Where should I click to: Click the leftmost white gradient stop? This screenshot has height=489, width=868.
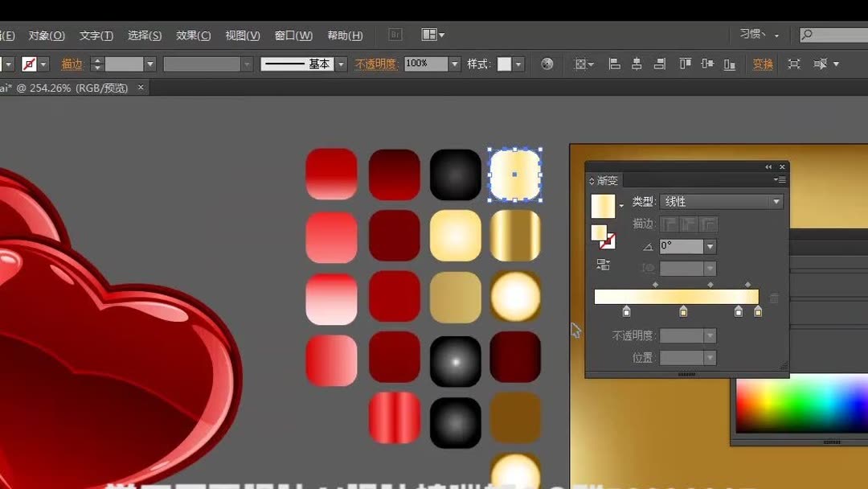coord(626,311)
